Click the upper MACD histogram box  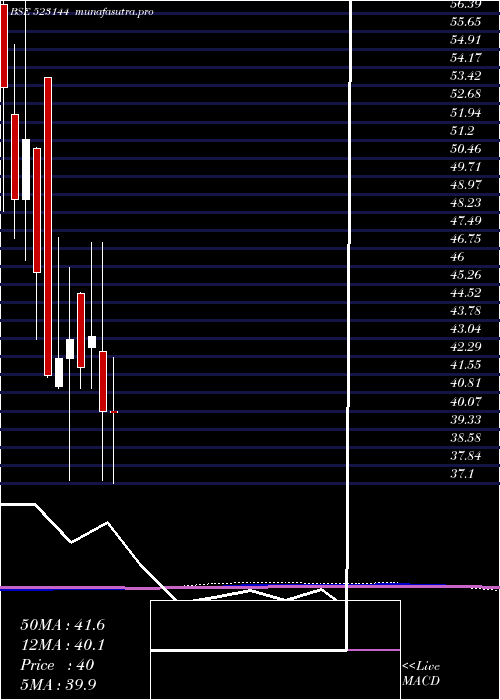click(275, 625)
